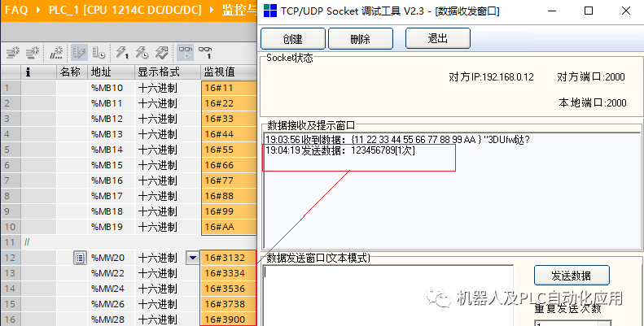The height and width of the screenshot is (326, 644).
Task: Click the first insert row toolbar icon
Action: (x=13, y=53)
